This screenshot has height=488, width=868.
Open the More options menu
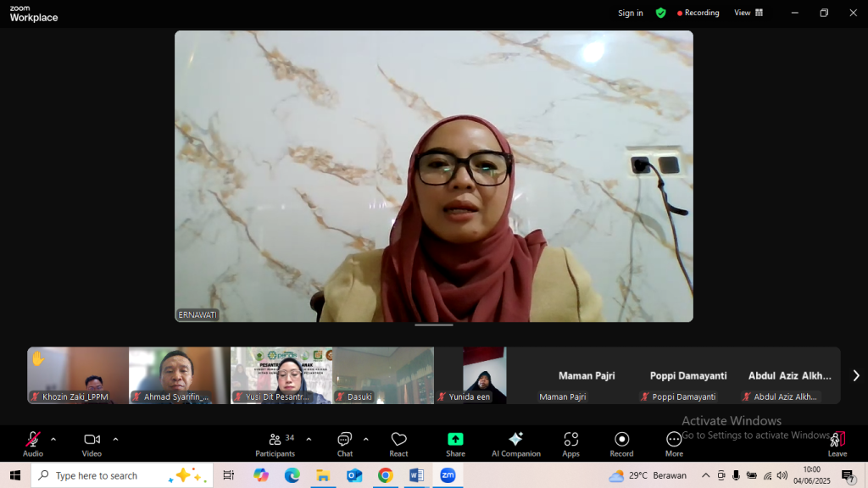point(674,444)
